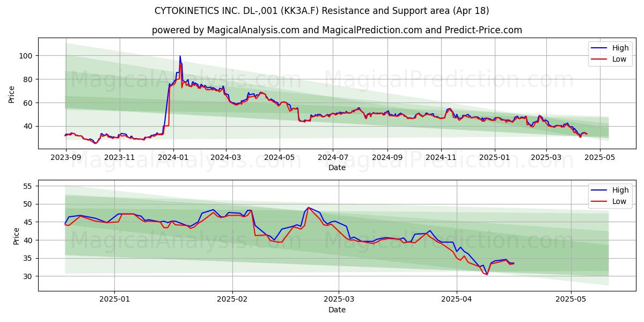Click the 35 price tick on lower chart
Screen dimensions: 644x322
tap(29, 259)
